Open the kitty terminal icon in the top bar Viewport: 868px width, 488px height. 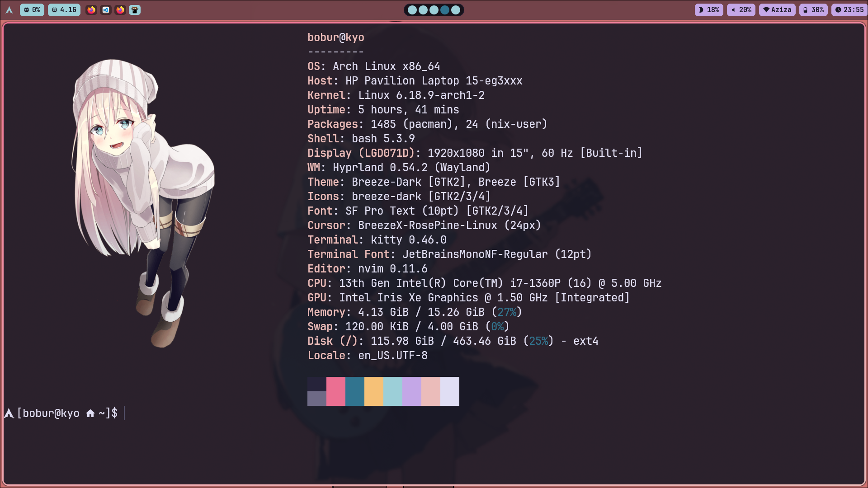click(135, 10)
